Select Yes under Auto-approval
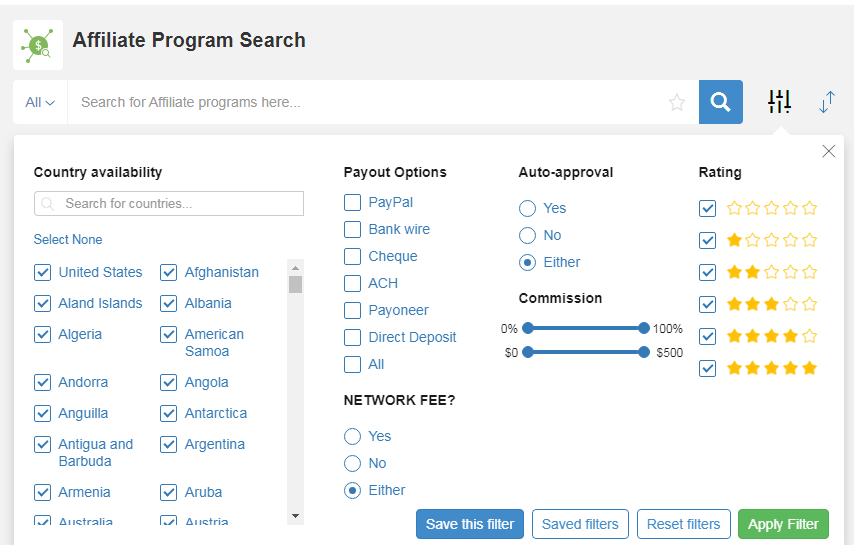 [527, 208]
